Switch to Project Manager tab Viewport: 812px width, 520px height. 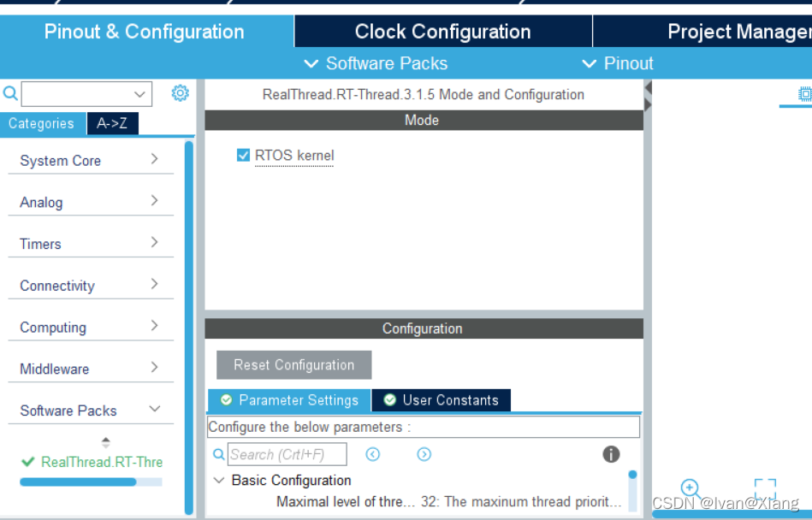click(x=702, y=32)
